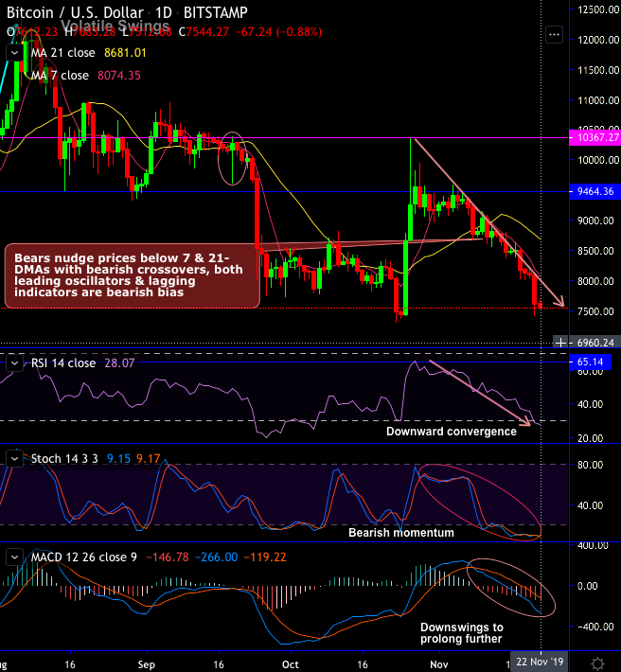621x672 pixels.
Task: Click the Sep label on time axis
Action: (146, 664)
